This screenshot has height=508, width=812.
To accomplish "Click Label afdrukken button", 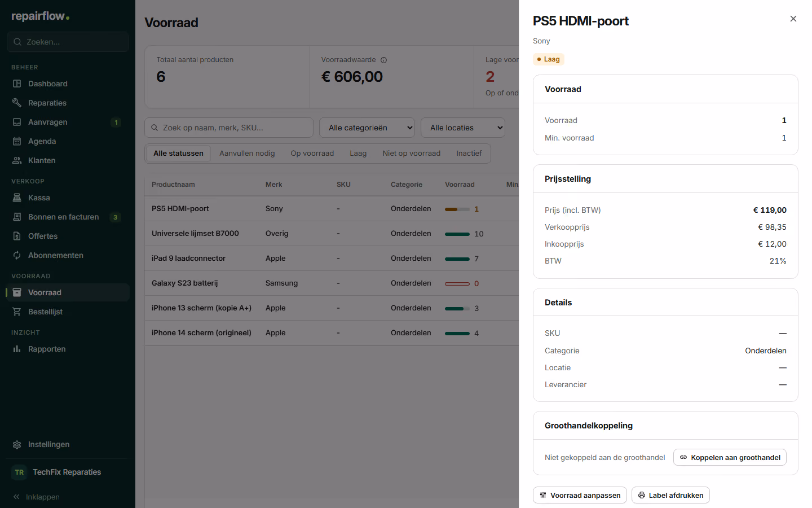I will click(670, 495).
